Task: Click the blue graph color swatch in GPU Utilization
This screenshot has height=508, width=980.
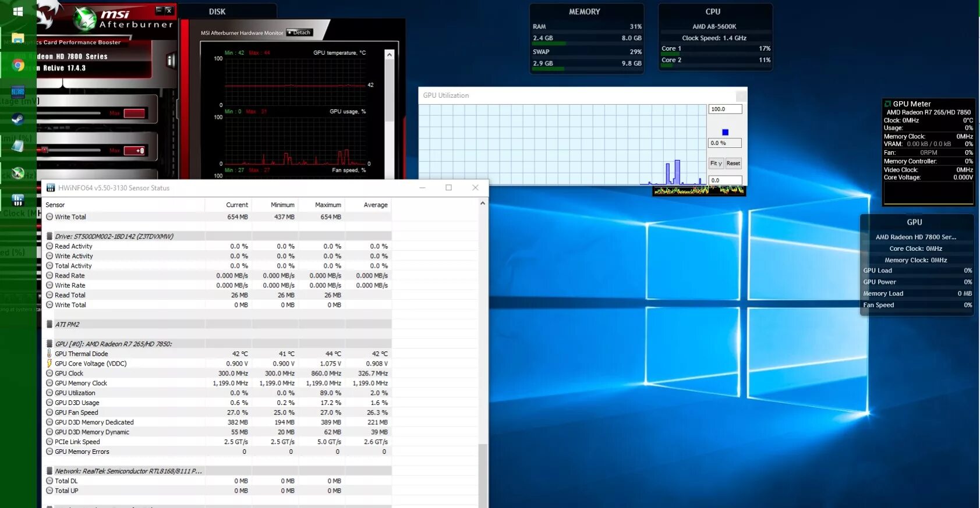Action: coord(725,132)
